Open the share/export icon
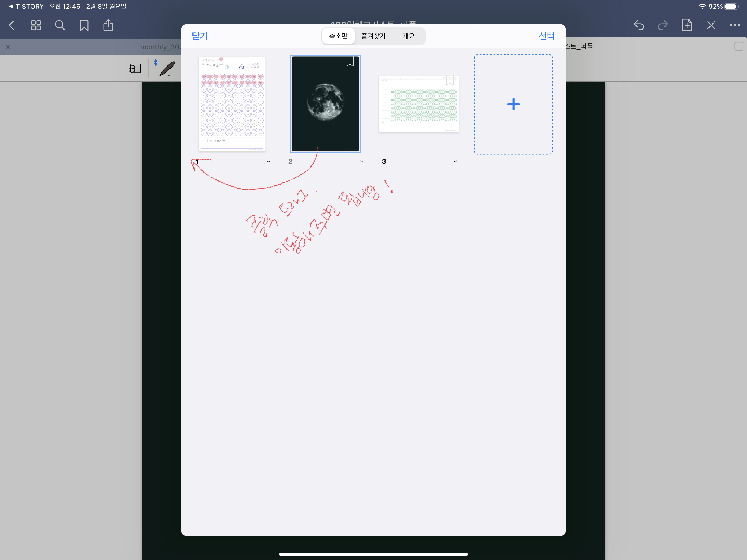747x560 pixels. [108, 25]
